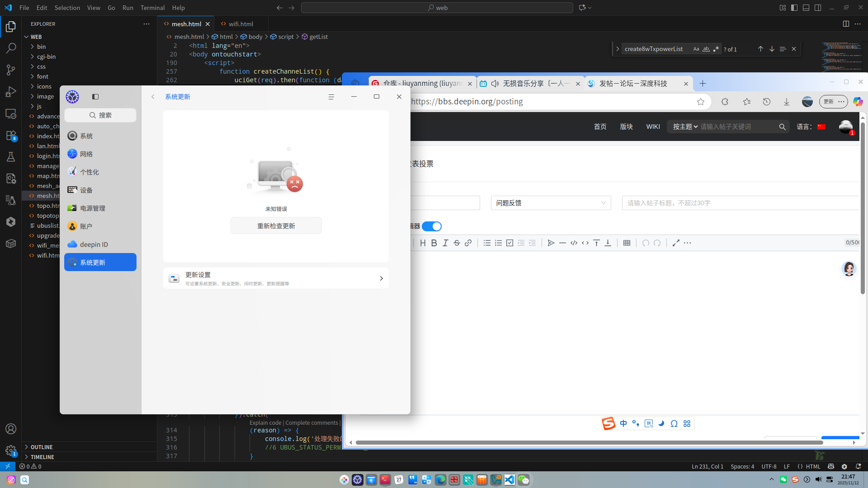This screenshot has height=488, width=868.
Task: Switch to the wifi.html editor tab
Action: click(241, 24)
